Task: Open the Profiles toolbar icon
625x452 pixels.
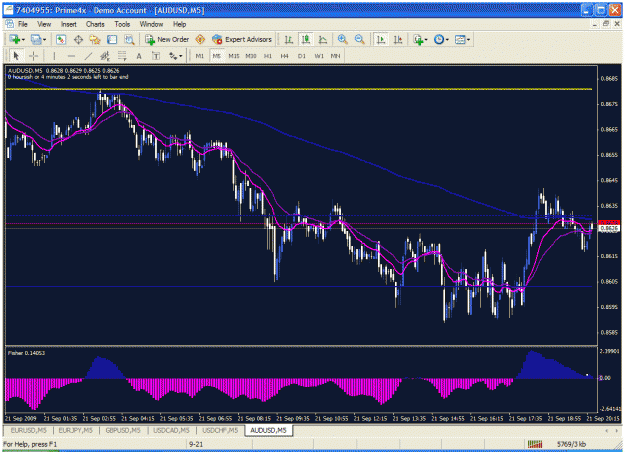Action: click(36, 39)
